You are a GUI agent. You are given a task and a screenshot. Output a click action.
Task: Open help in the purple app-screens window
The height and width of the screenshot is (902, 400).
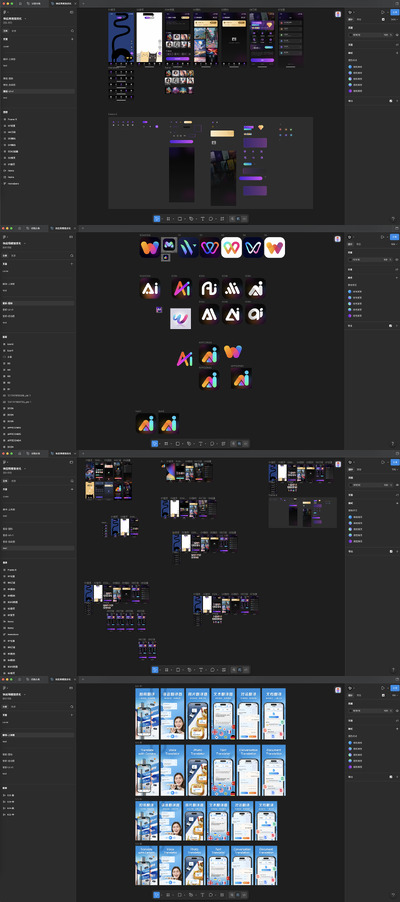tap(394, 219)
